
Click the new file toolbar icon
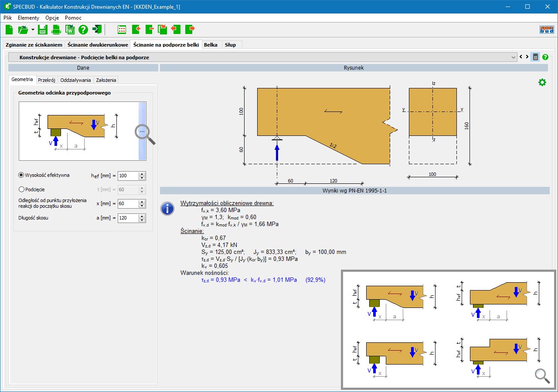(x=9, y=30)
